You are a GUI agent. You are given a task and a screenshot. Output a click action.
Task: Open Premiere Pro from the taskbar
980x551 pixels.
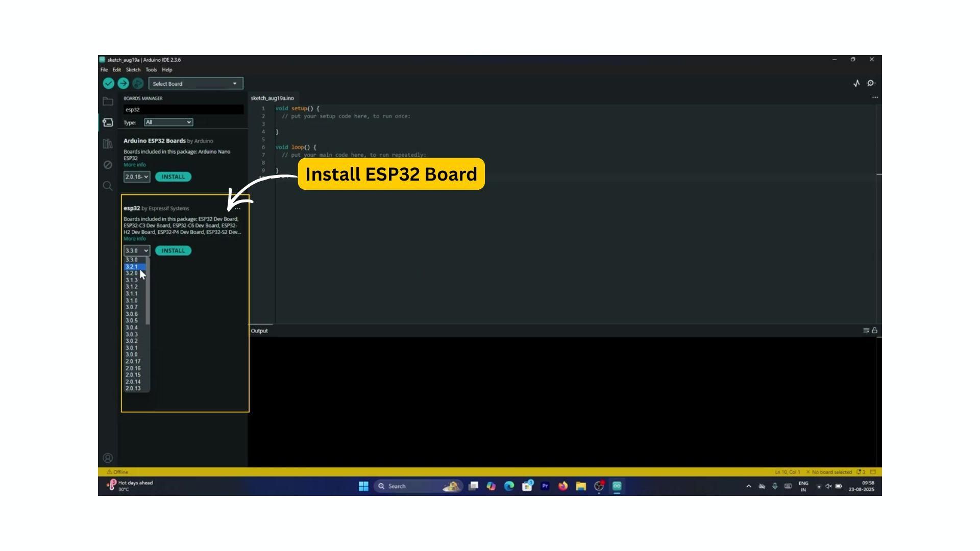pyautogui.click(x=545, y=486)
